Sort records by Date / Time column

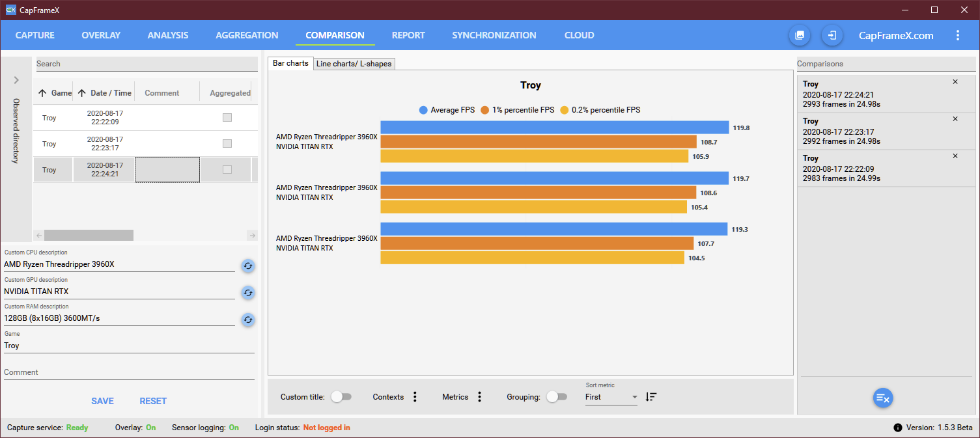104,93
